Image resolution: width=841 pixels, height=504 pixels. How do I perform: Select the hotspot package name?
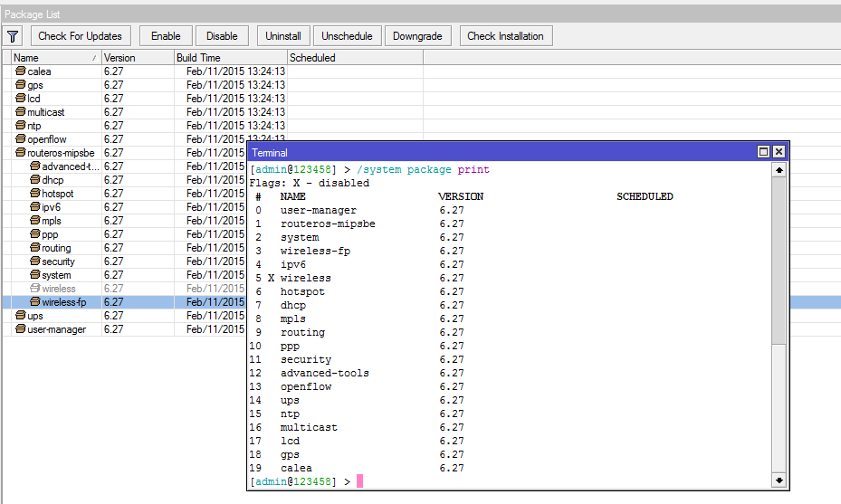58,194
